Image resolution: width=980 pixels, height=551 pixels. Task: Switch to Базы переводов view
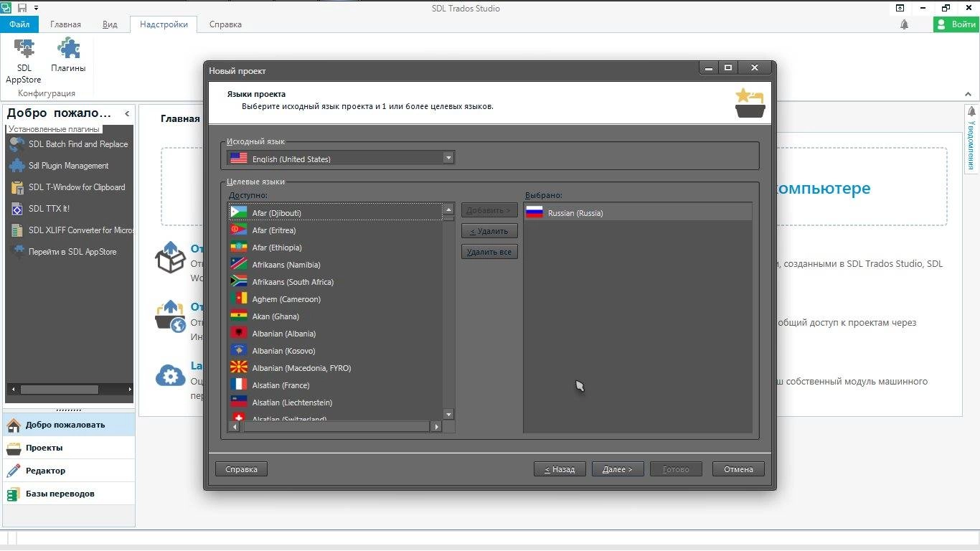click(x=69, y=494)
